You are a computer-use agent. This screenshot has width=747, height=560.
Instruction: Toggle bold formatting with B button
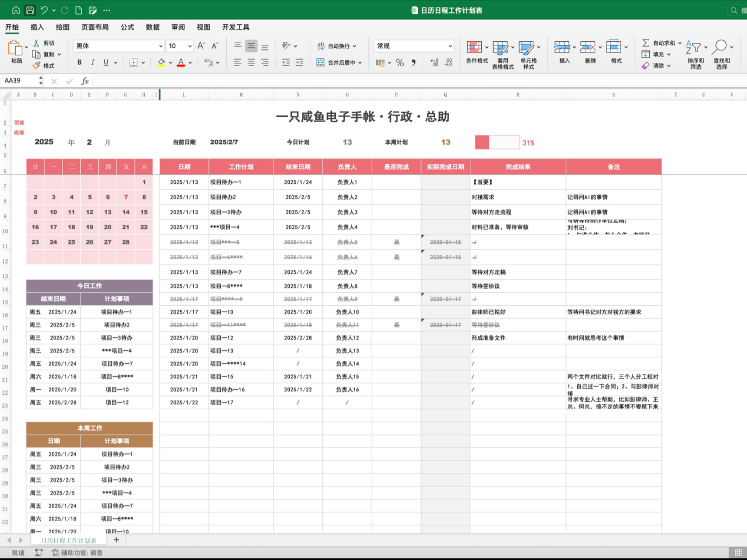coord(79,62)
